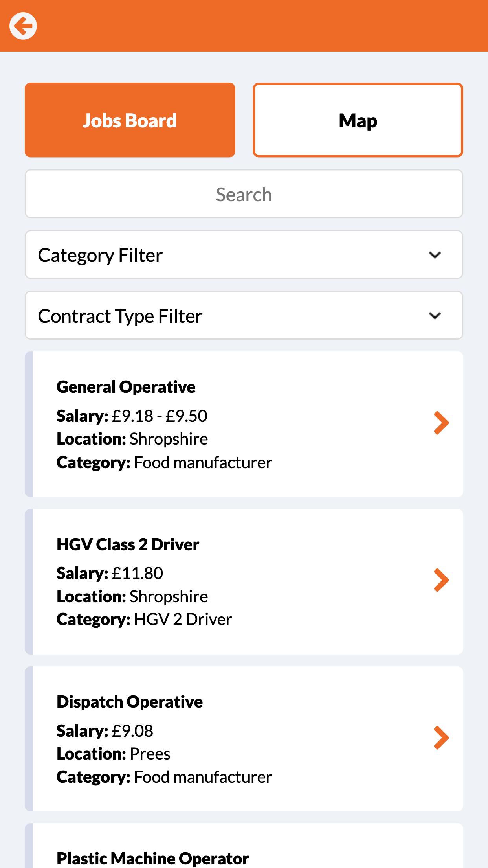This screenshot has width=488, height=868.
Task: Open the Plastic Machine Operator listing
Action: click(244, 846)
